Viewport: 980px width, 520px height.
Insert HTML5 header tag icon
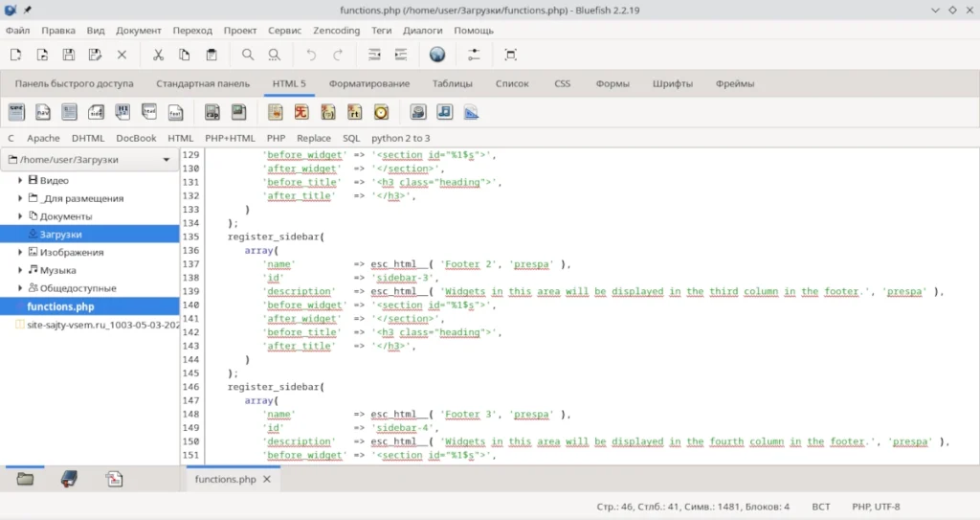(x=148, y=112)
